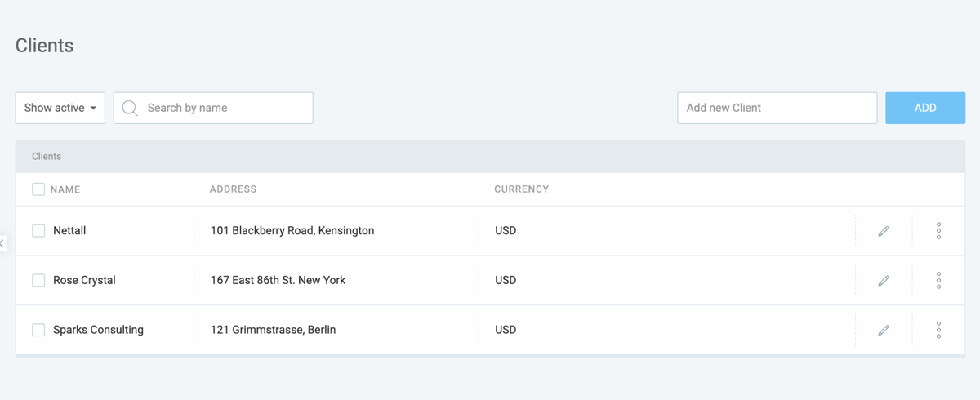Viewport: 980px width, 400px height.
Task: Click the ADDRESS column header
Action: pyautogui.click(x=233, y=189)
